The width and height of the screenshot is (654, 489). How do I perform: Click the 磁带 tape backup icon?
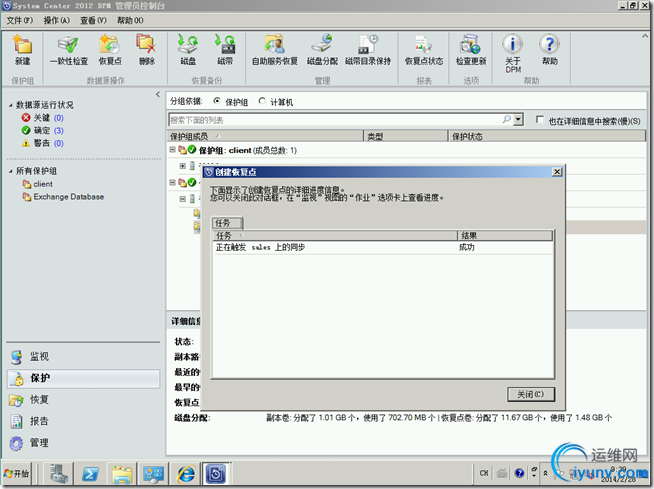[225, 50]
